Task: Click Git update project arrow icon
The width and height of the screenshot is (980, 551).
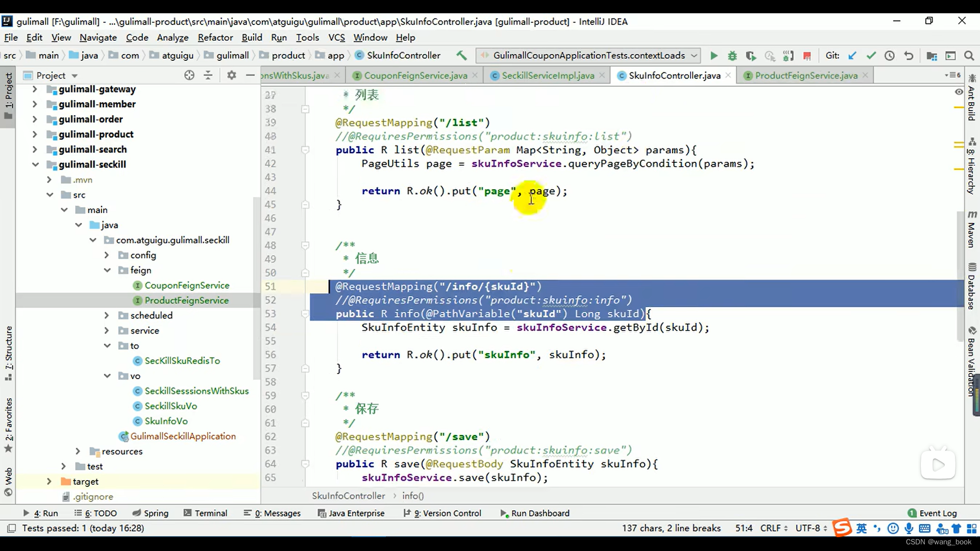Action: tap(852, 56)
